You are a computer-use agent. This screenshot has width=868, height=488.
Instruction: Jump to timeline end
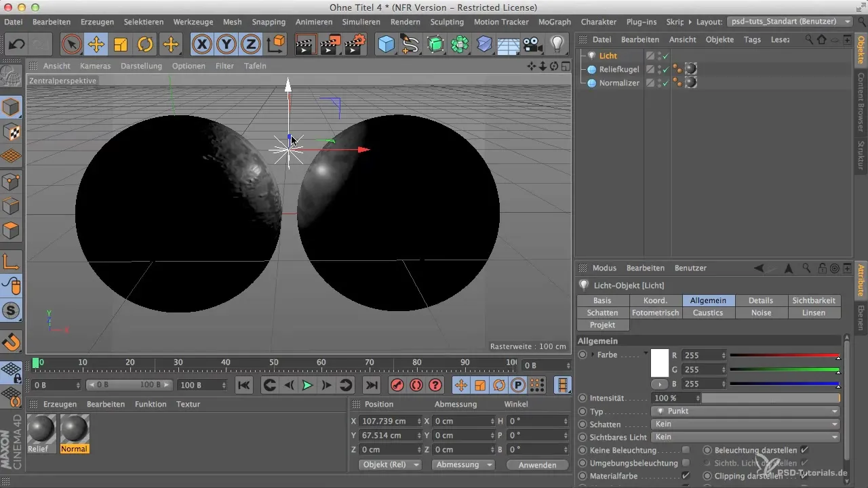pyautogui.click(x=371, y=385)
